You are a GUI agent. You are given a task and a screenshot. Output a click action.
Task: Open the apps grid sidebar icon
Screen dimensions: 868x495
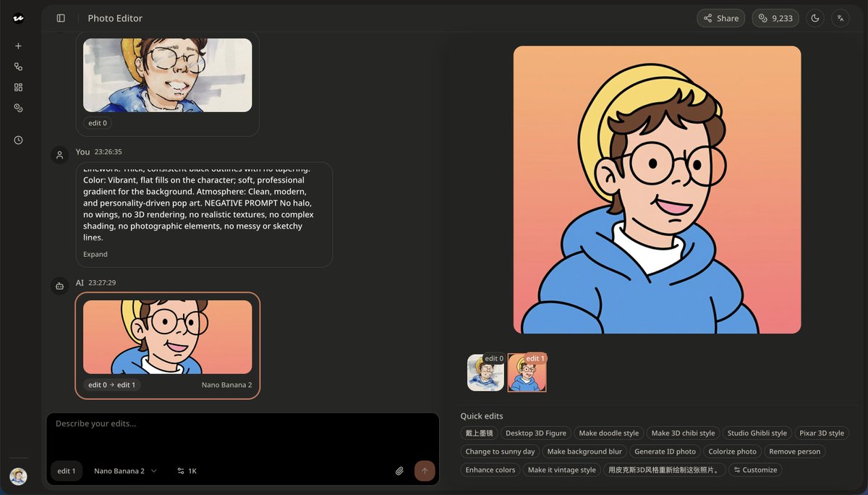pyautogui.click(x=18, y=87)
